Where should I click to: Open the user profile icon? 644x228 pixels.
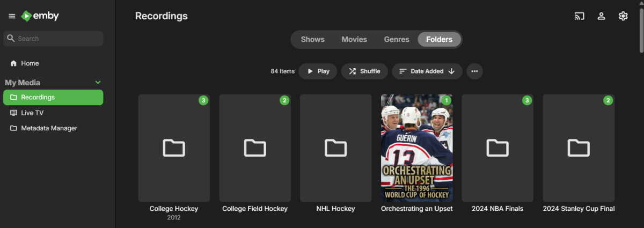[602, 16]
